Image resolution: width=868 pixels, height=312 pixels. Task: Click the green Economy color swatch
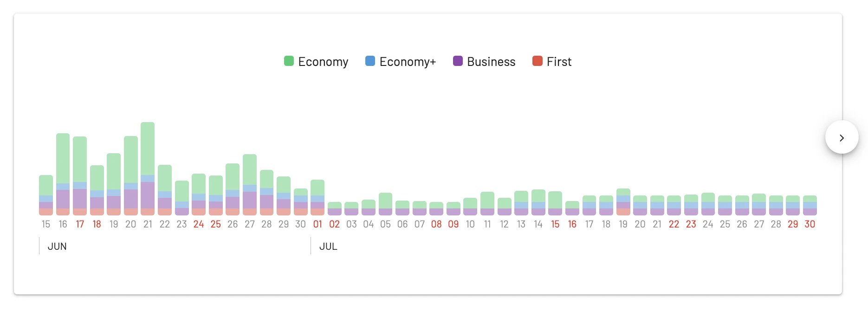(289, 61)
